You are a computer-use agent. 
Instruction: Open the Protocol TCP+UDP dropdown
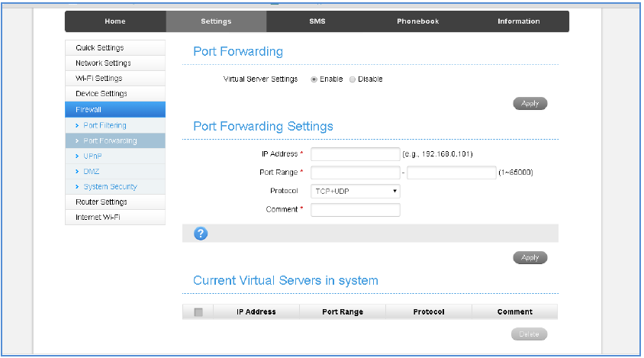[355, 192]
